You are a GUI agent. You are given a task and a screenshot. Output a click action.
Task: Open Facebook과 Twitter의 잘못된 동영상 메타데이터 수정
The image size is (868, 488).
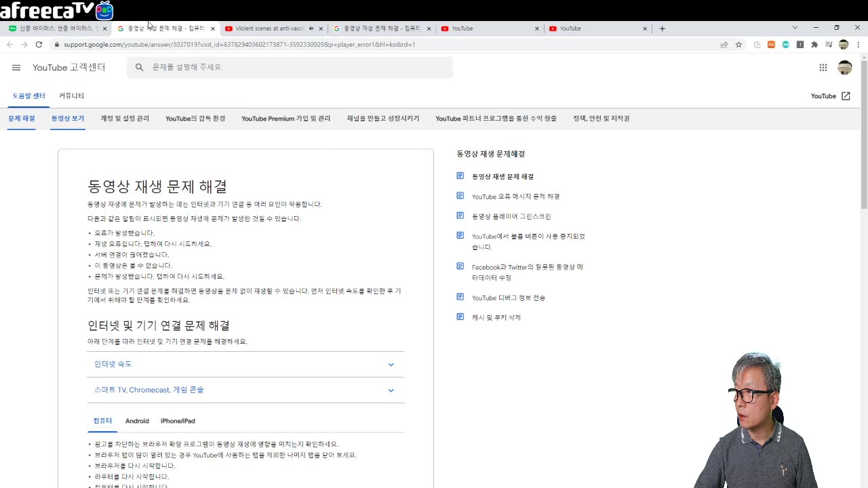[x=528, y=272]
